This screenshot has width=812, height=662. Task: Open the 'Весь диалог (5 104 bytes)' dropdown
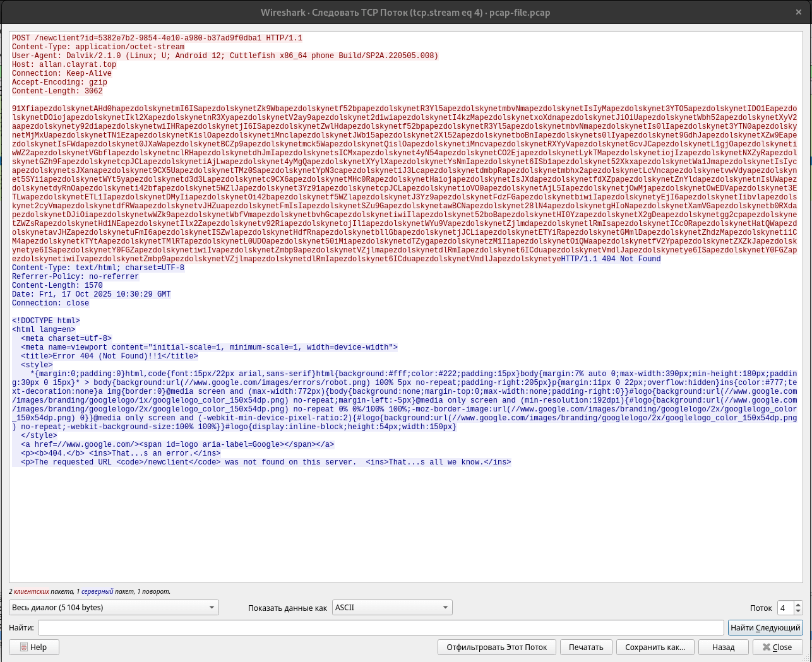(x=114, y=608)
